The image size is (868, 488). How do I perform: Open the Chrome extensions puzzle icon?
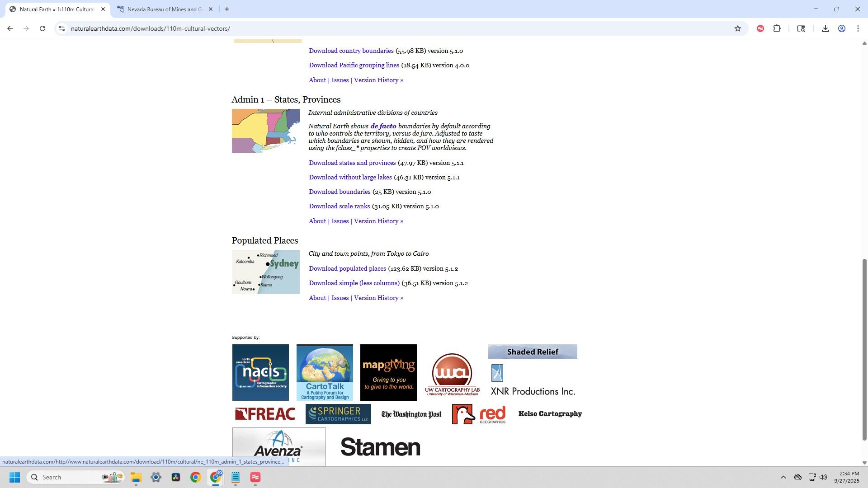777,28
